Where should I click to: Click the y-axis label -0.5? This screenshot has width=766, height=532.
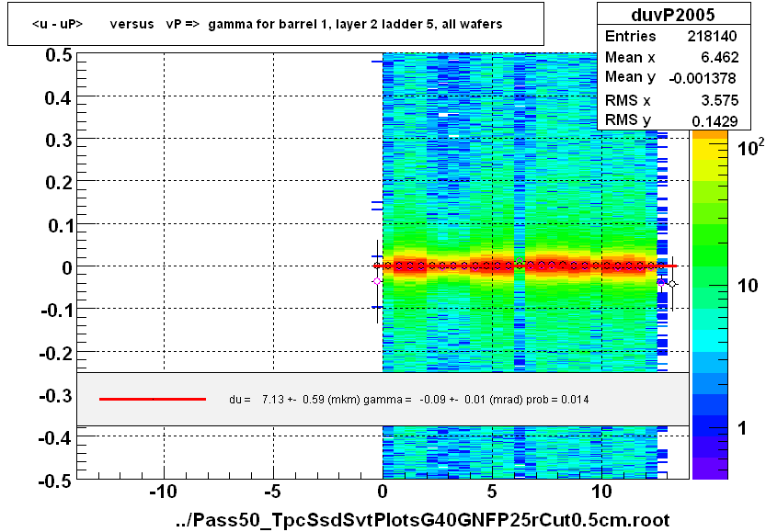(57, 481)
